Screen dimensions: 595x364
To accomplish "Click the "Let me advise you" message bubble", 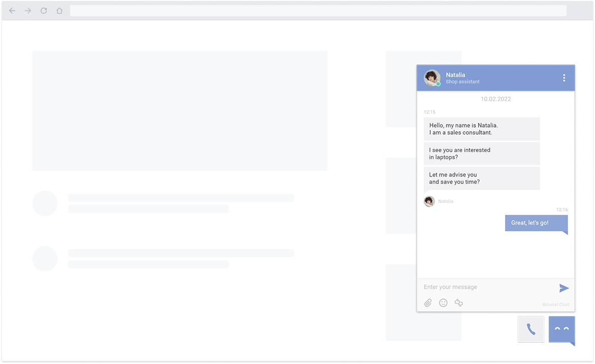I will (481, 178).
